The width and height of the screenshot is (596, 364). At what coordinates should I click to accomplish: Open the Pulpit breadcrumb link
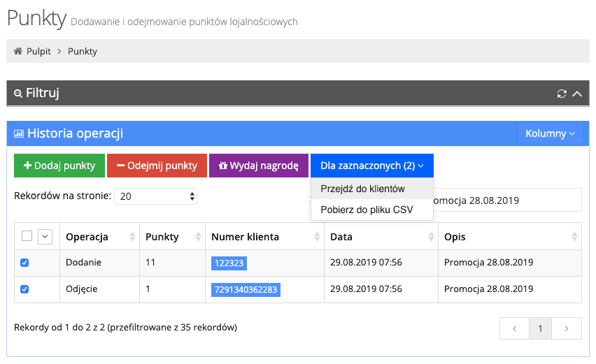(x=38, y=51)
